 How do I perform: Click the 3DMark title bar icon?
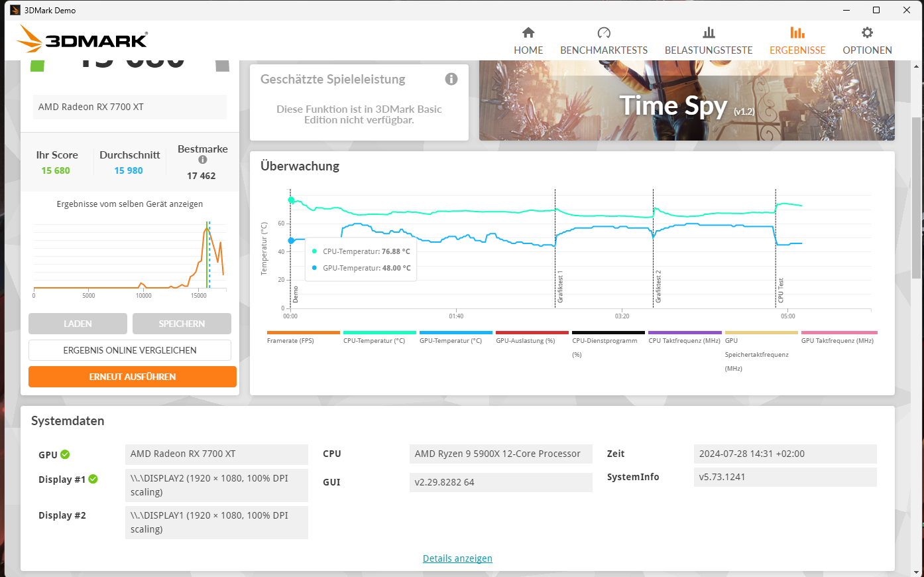15,10
